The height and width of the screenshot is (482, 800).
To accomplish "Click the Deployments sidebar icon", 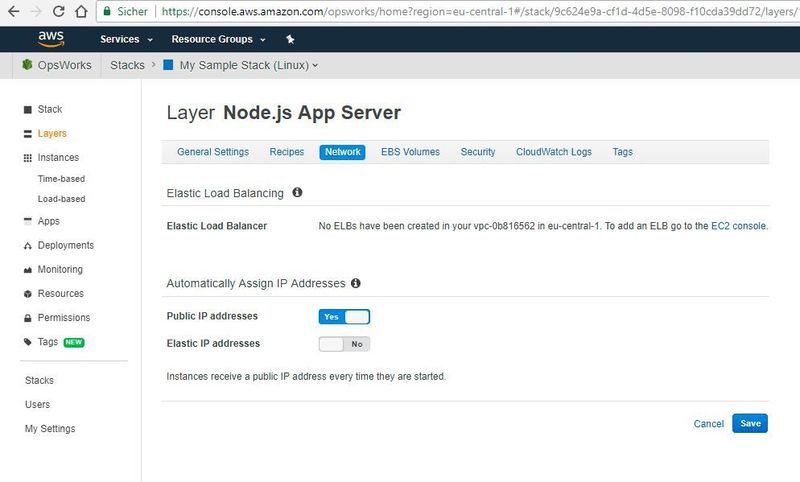I will tap(28, 246).
